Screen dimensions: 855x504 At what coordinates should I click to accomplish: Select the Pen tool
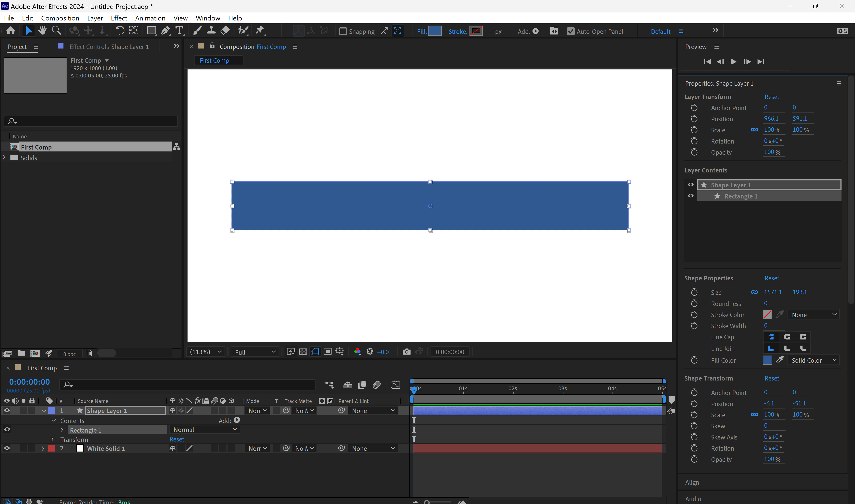coord(165,30)
